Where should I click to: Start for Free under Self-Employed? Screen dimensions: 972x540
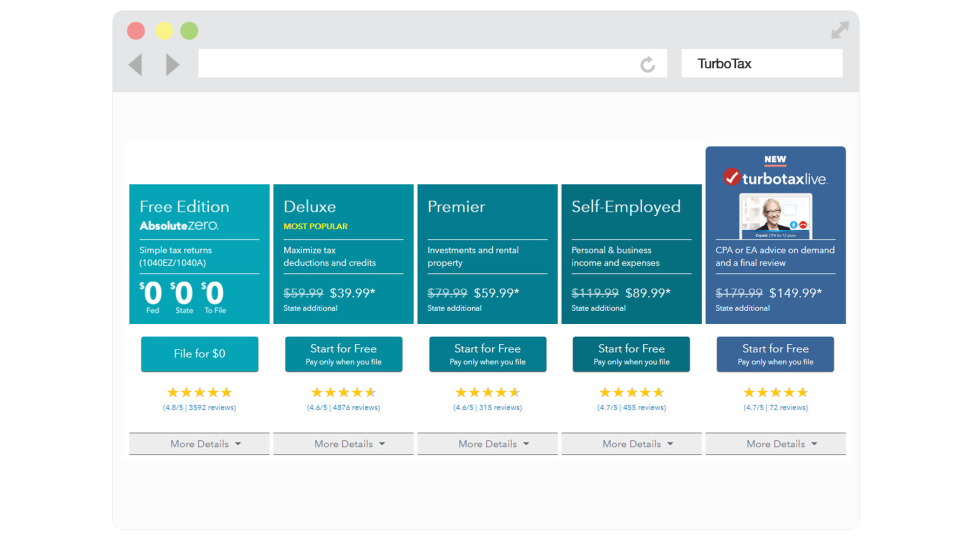click(x=631, y=354)
